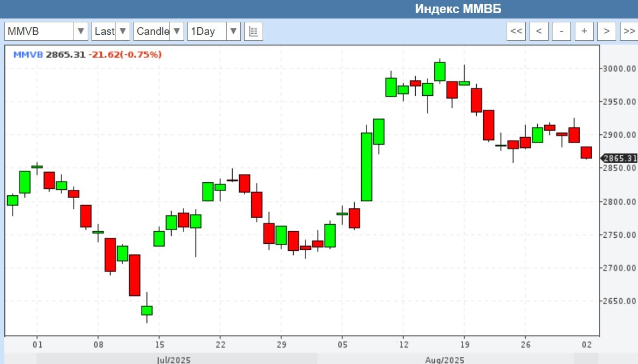Click the 2700.00 price axis label

click(619, 268)
